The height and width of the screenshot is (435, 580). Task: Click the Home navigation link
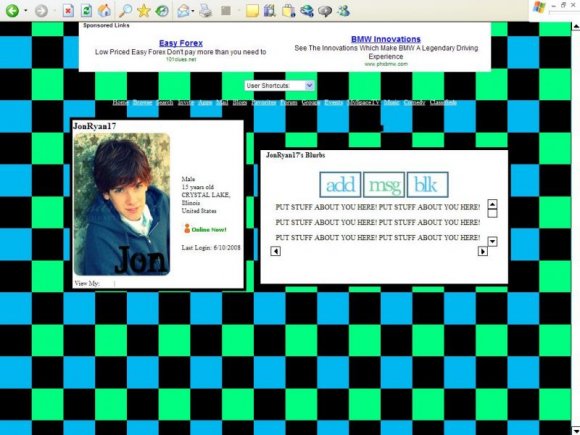click(x=121, y=102)
